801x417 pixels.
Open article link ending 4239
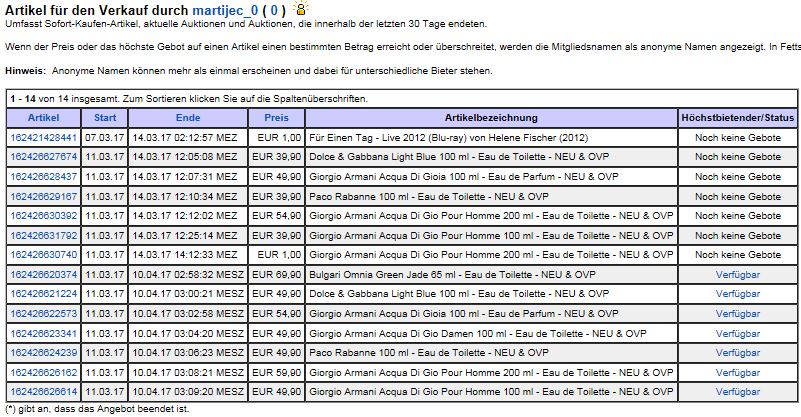pos(43,353)
